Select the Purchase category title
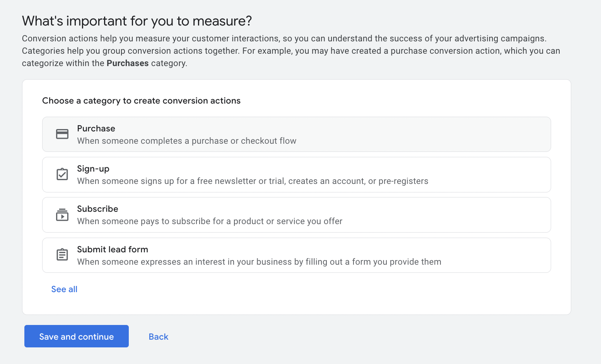The image size is (601, 364). (x=96, y=128)
